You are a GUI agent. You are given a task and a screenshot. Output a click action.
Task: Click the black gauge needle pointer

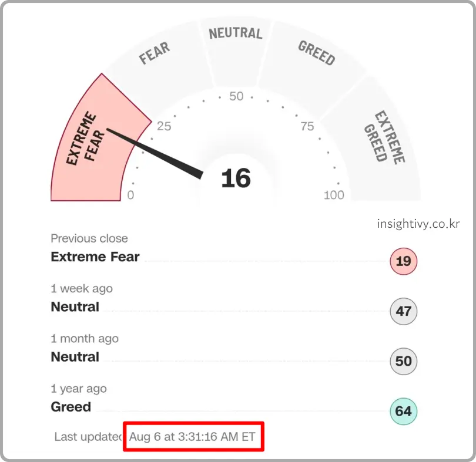(x=155, y=154)
